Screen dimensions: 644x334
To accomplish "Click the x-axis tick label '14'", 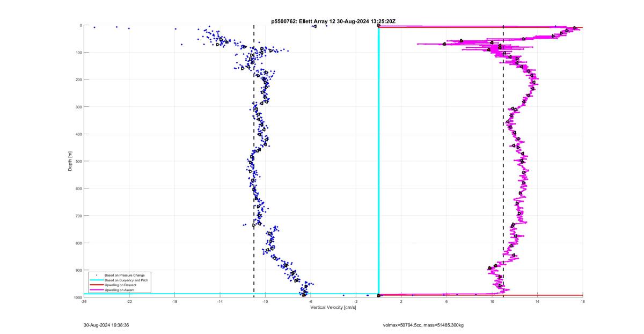I will tap(537, 301).
